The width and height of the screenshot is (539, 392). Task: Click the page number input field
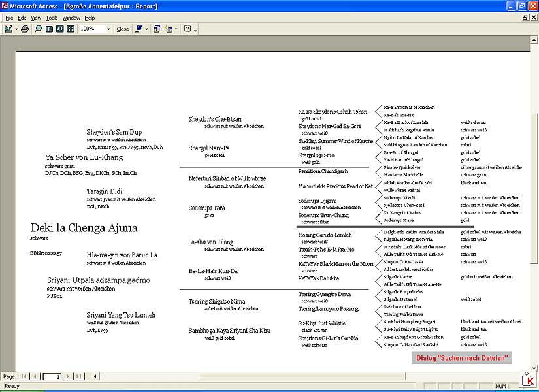coord(52,376)
